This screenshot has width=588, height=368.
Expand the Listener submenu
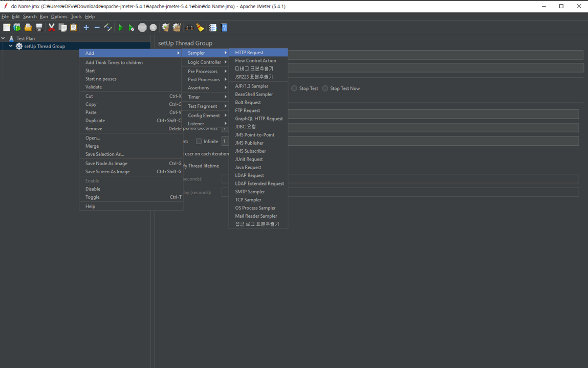point(206,124)
